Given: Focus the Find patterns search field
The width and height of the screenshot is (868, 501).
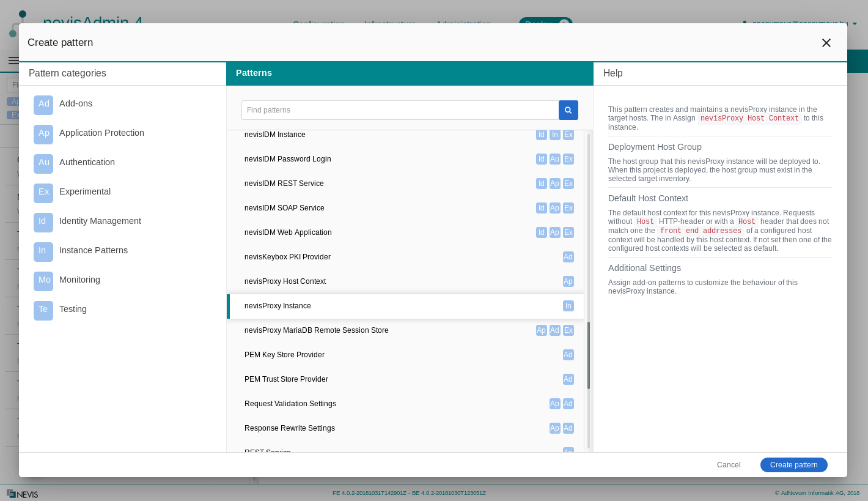Looking at the screenshot, I should pos(400,110).
